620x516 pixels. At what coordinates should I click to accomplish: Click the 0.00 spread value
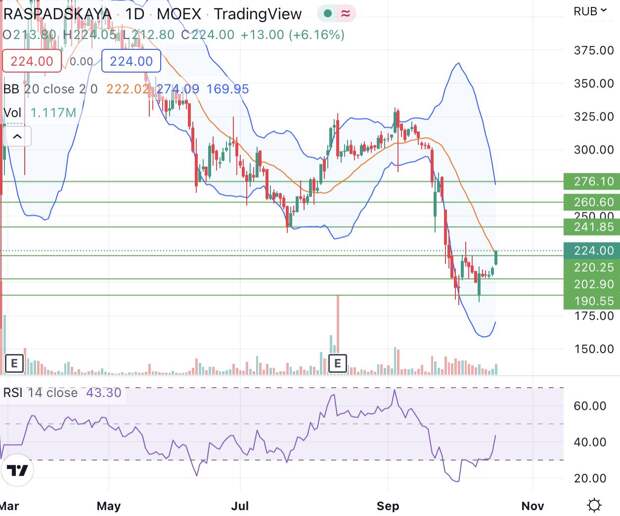click(81, 61)
